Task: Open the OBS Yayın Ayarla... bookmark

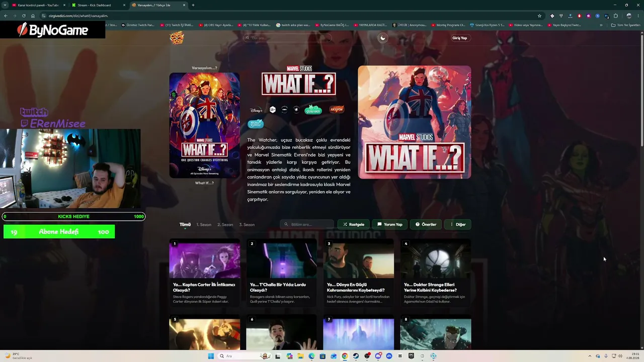Action: pyautogui.click(x=217, y=25)
